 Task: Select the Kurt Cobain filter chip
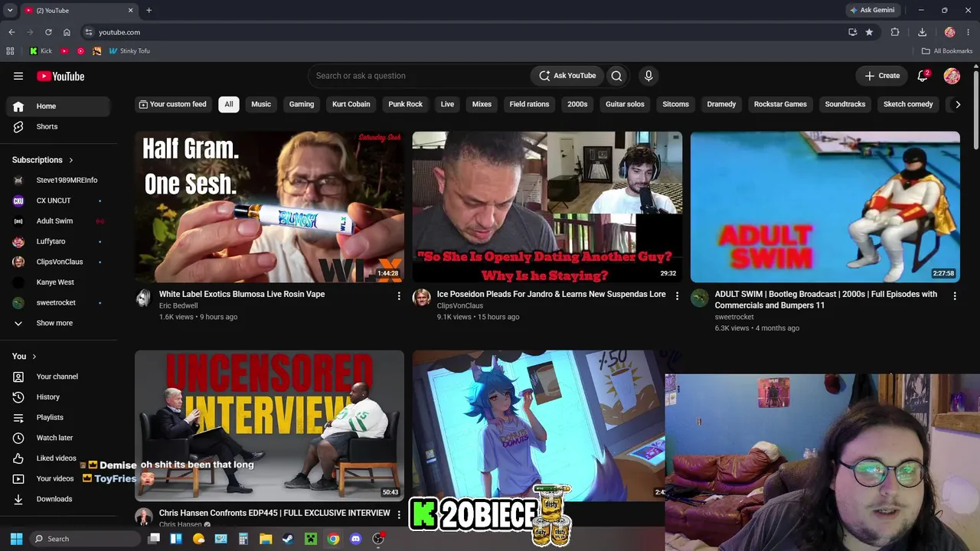point(351,104)
